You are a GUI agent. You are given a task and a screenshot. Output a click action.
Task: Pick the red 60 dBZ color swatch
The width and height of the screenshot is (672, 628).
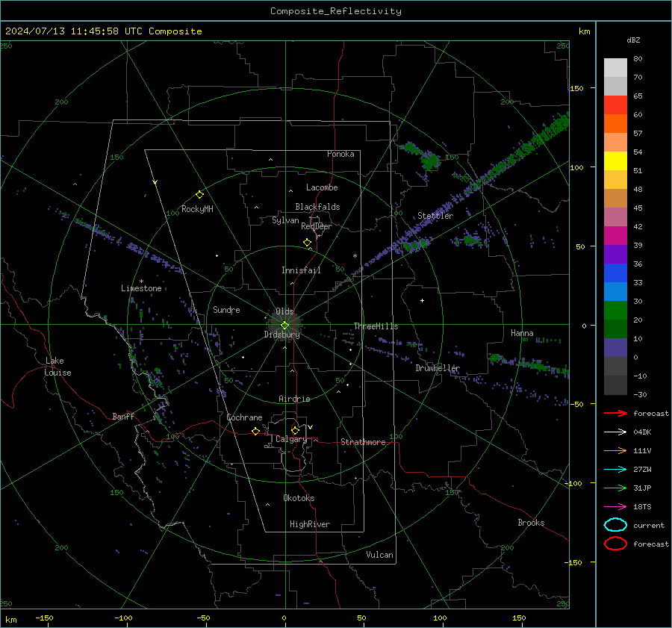pos(615,105)
